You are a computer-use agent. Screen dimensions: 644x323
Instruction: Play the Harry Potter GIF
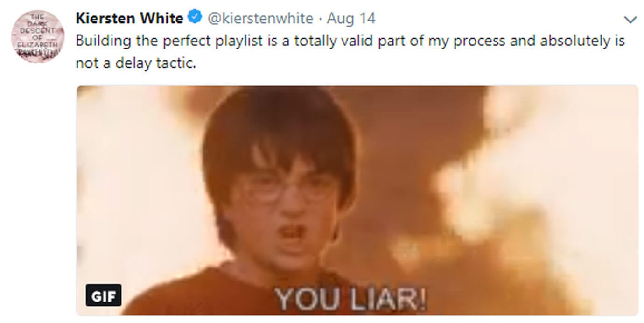coord(357,200)
